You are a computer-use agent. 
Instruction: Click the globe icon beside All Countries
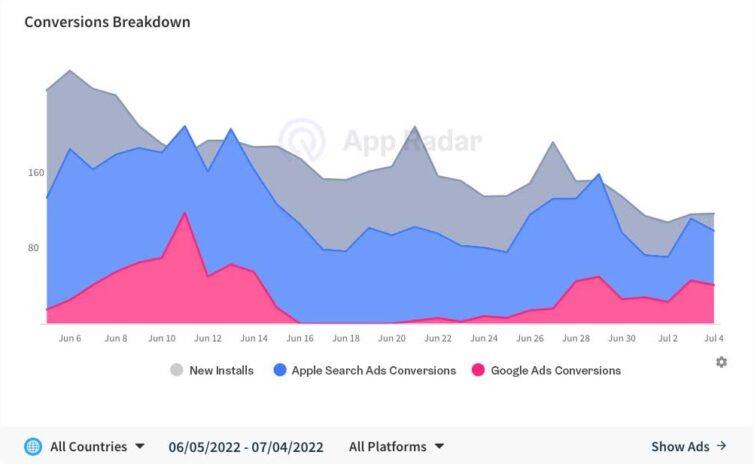click(33, 447)
